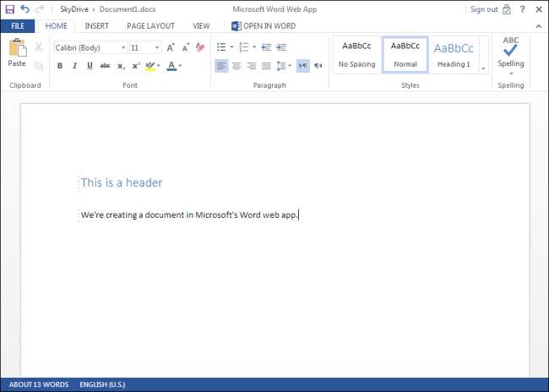
Task: Apply the font color button
Action: coord(171,66)
